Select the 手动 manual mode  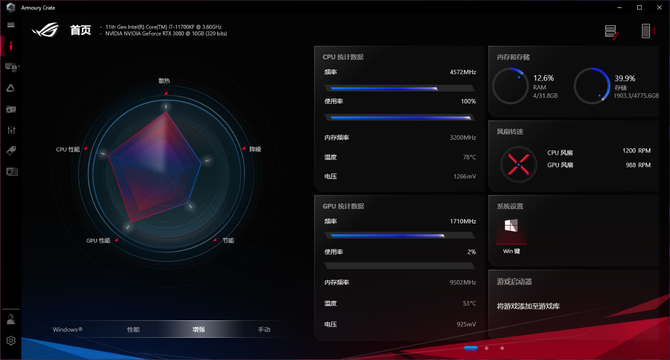tap(264, 329)
